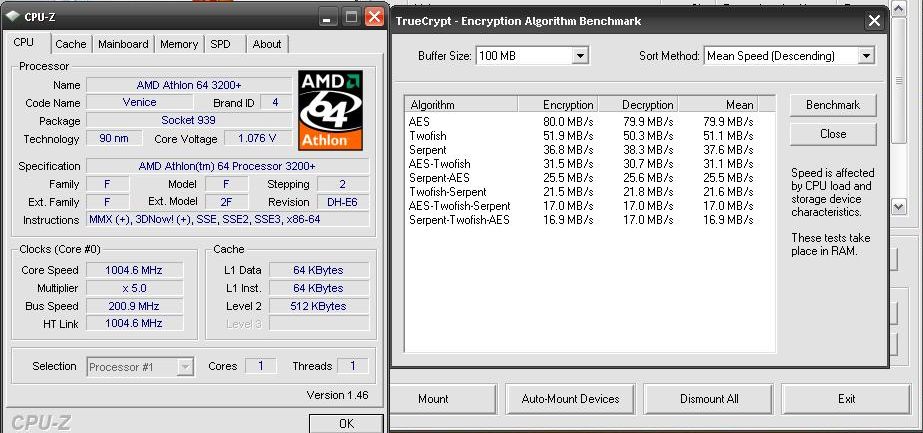This screenshot has width=923, height=433.
Task: Click the Core Speed value 1004.6 MHz
Action: click(134, 270)
